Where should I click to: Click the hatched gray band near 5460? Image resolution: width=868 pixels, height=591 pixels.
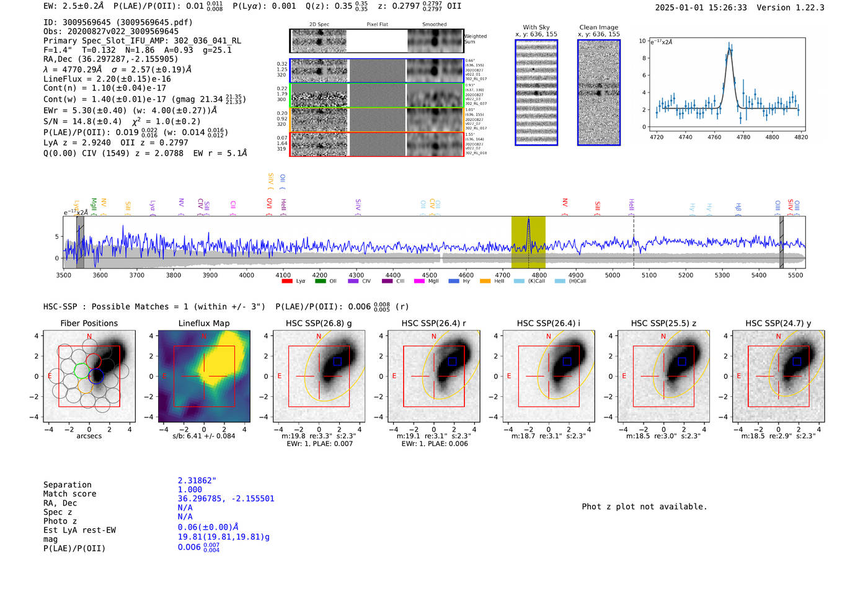781,242
